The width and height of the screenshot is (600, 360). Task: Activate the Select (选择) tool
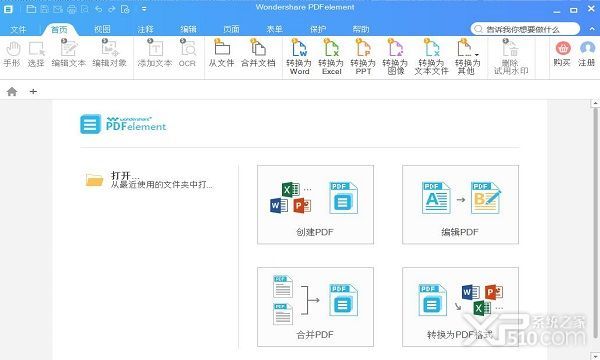point(36,55)
